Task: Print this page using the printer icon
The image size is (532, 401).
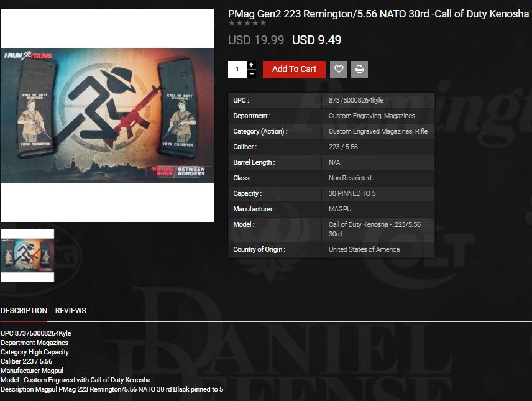Action: [x=359, y=69]
